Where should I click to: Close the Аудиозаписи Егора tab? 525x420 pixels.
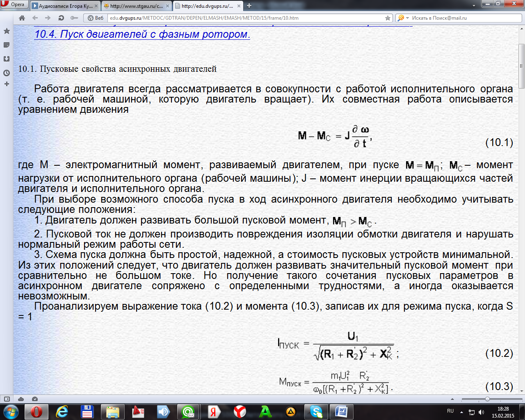(x=96, y=6)
